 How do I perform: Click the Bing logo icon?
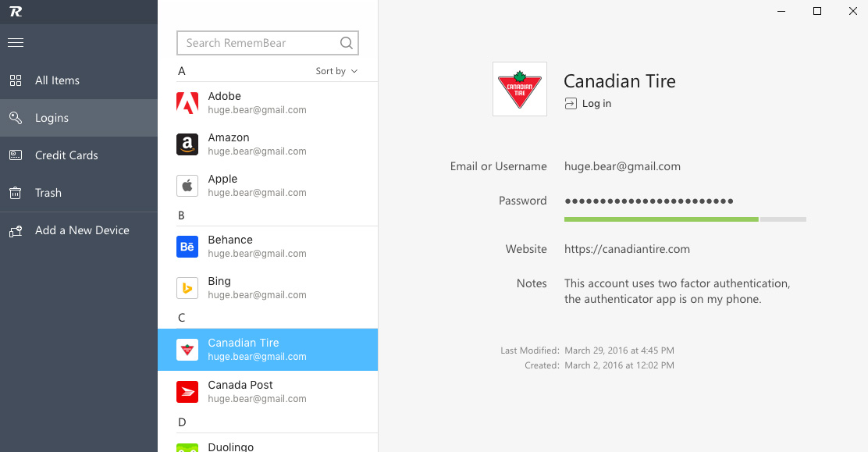pyautogui.click(x=187, y=288)
